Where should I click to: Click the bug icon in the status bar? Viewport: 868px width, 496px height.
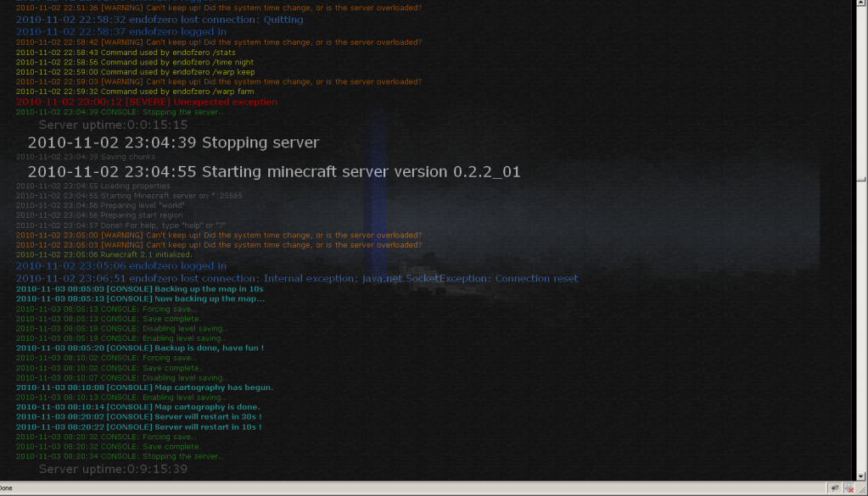point(835,488)
